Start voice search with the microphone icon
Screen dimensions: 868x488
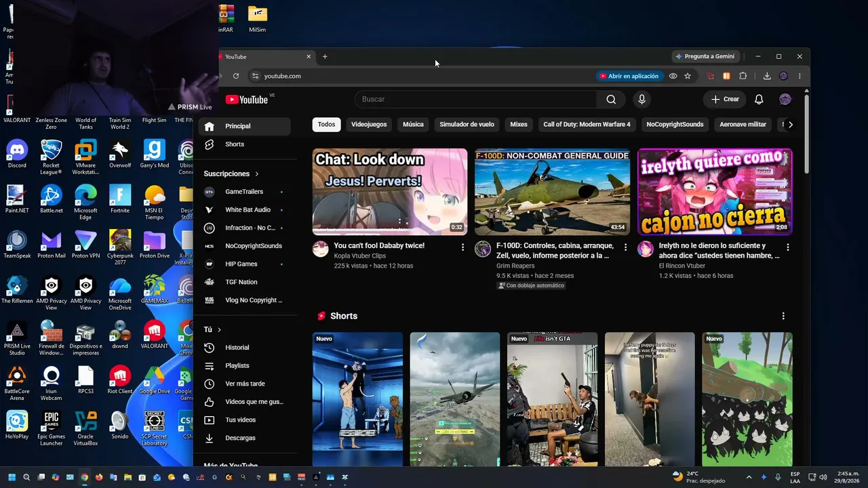642,100
